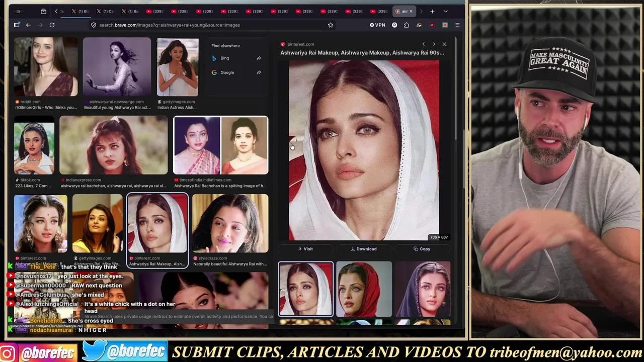Close the active aish tab
644x362 pixels.
click(x=411, y=11)
